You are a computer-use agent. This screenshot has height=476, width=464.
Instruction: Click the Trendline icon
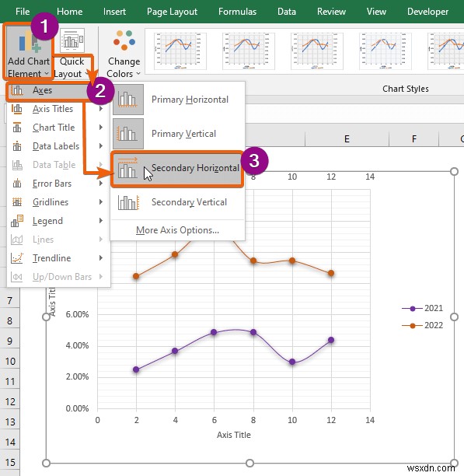17,258
